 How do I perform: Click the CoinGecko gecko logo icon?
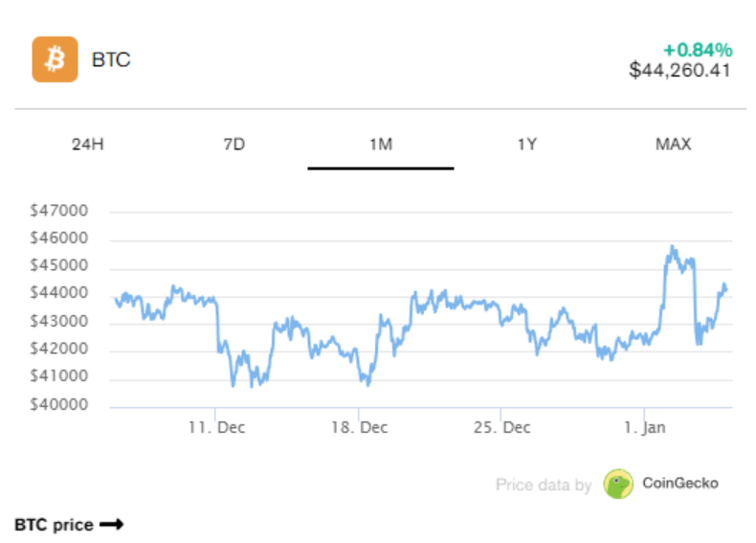pyautogui.click(x=618, y=484)
